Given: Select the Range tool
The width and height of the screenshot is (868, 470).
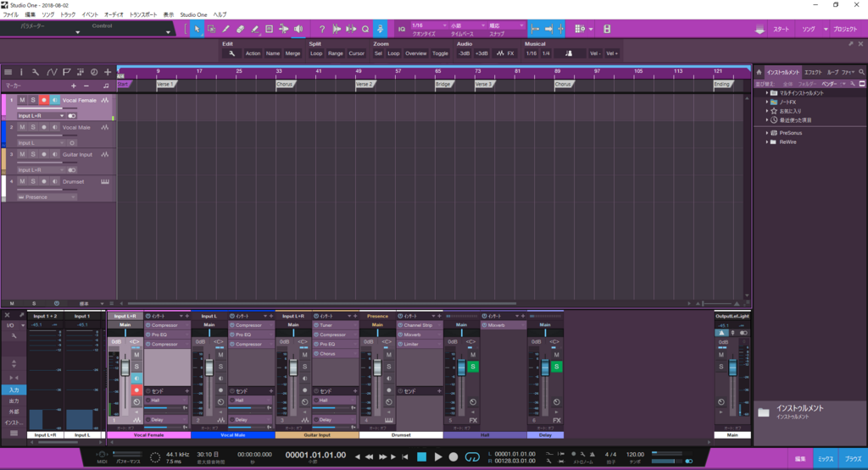Looking at the screenshot, I should pyautogui.click(x=211, y=29).
